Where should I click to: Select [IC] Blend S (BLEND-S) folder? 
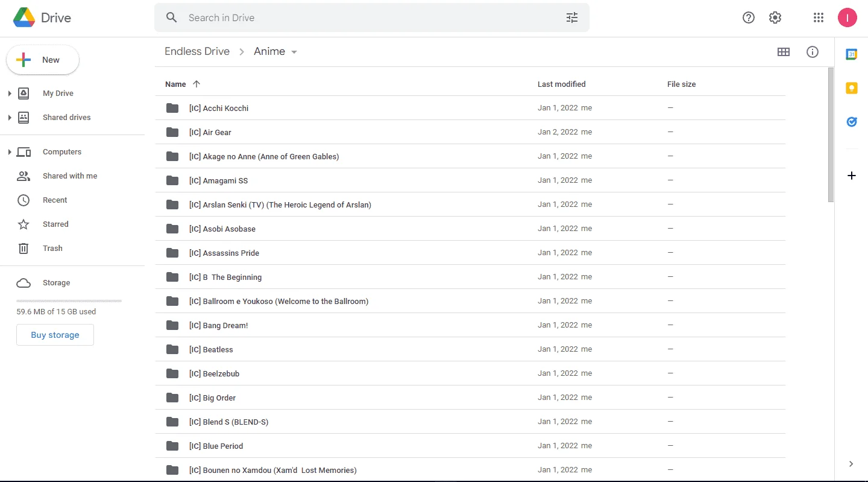click(470, 422)
